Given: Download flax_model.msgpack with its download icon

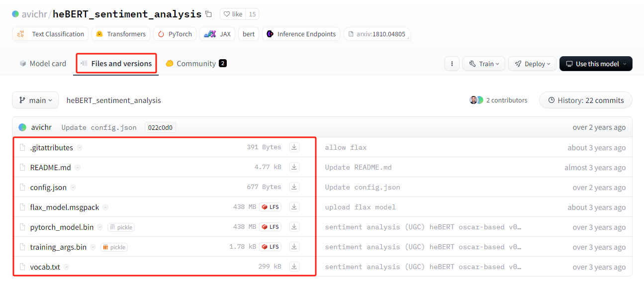Looking at the screenshot, I should 294,207.
